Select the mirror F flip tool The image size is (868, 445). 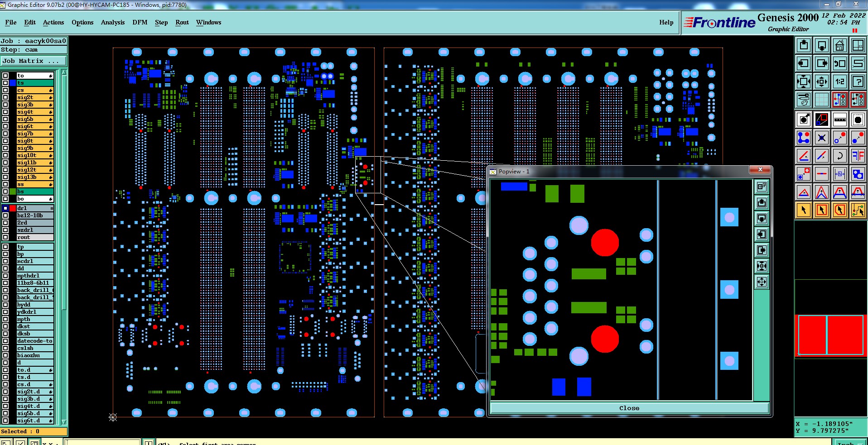point(858,156)
